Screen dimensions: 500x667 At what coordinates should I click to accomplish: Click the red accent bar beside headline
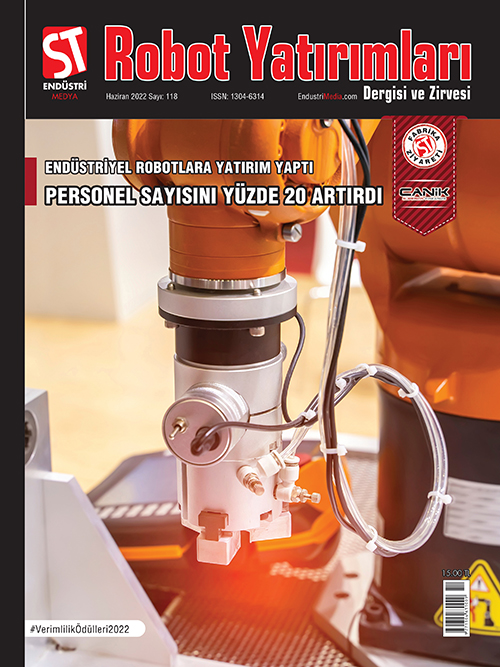tap(31, 181)
